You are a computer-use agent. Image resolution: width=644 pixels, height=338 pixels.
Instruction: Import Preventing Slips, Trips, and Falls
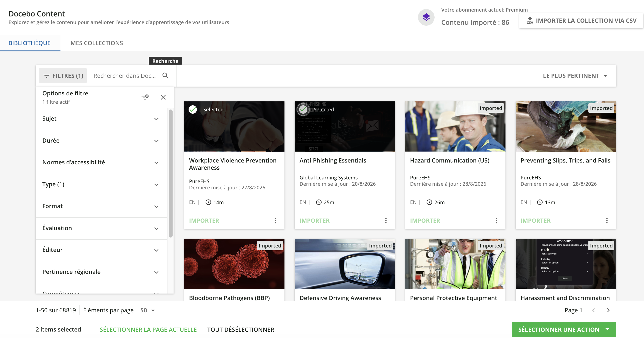point(536,221)
